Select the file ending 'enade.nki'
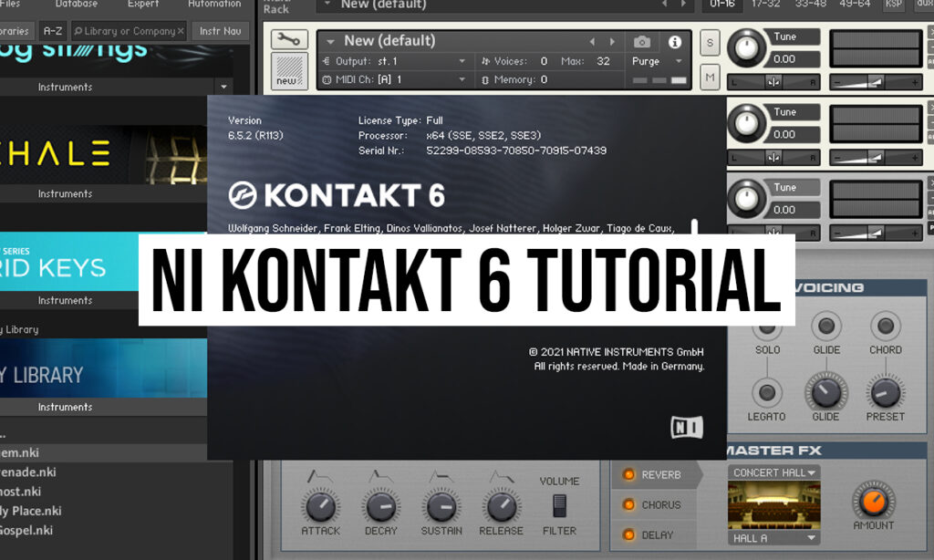Viewport: 934px width, 560px height. pyautogui.click(x=28, y=472)
